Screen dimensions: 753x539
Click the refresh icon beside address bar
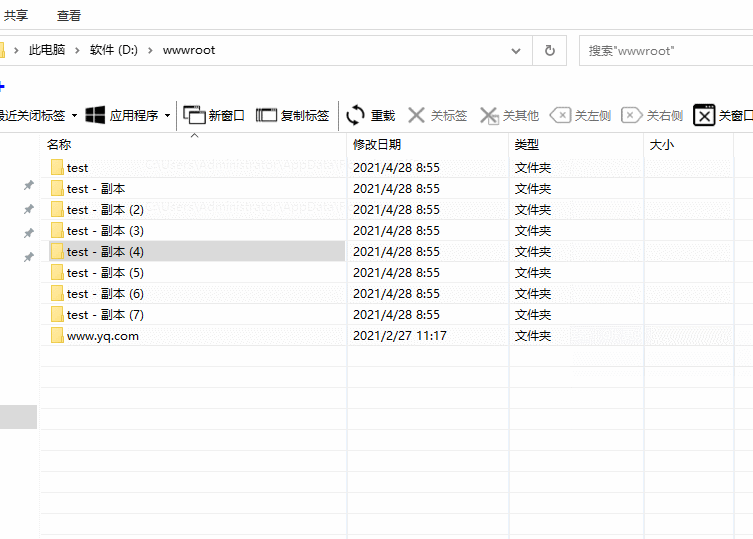tap(549, 50)
